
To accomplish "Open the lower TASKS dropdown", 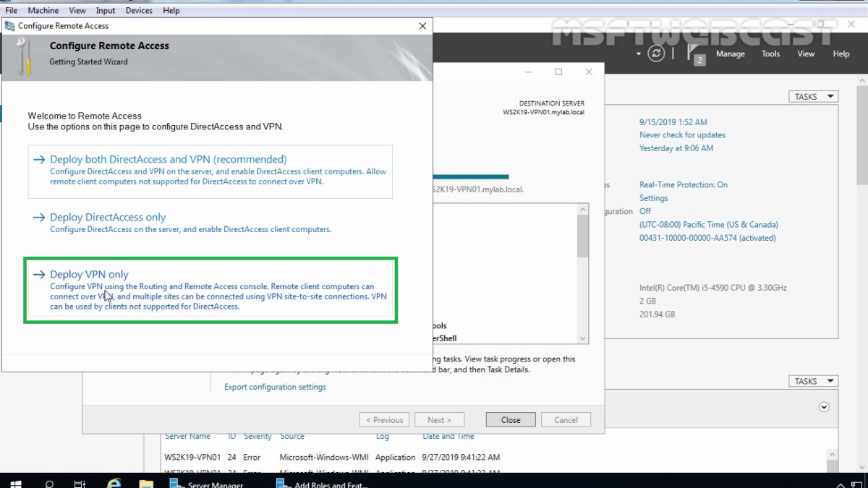I will (x=813, y=382).
